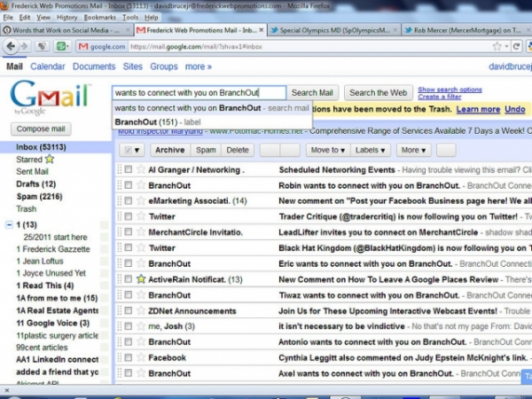Open the History menu
Screen dimensions: 532x399
[66, 18]
